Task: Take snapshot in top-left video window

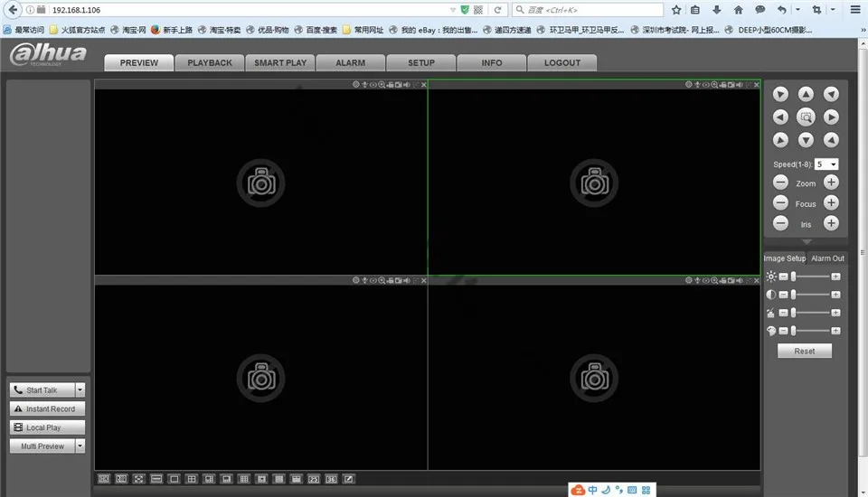Action: tap(399, 85)
